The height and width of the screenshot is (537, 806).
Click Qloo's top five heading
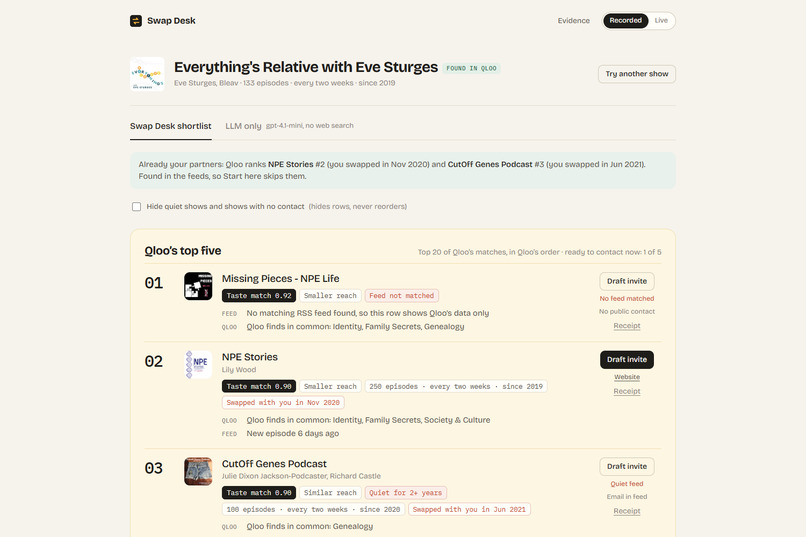pos(182,251)
